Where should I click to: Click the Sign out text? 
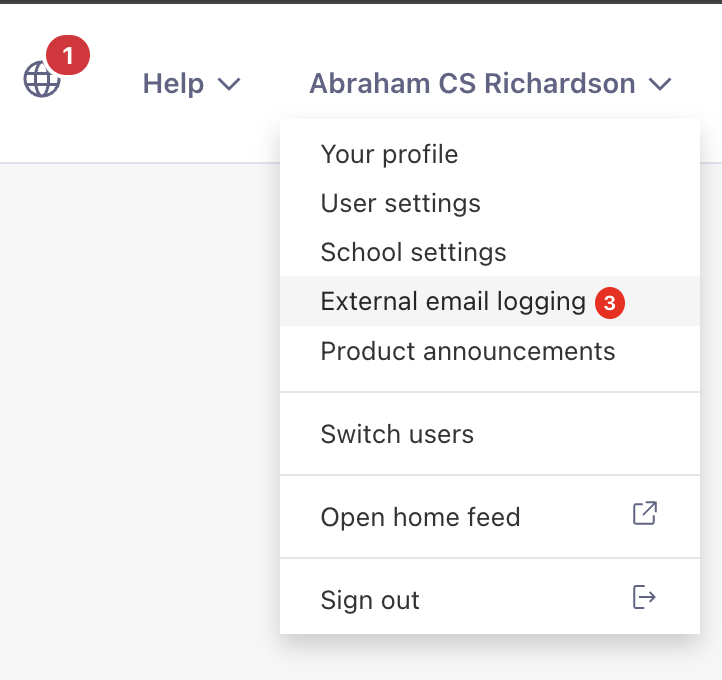point(370,600)
